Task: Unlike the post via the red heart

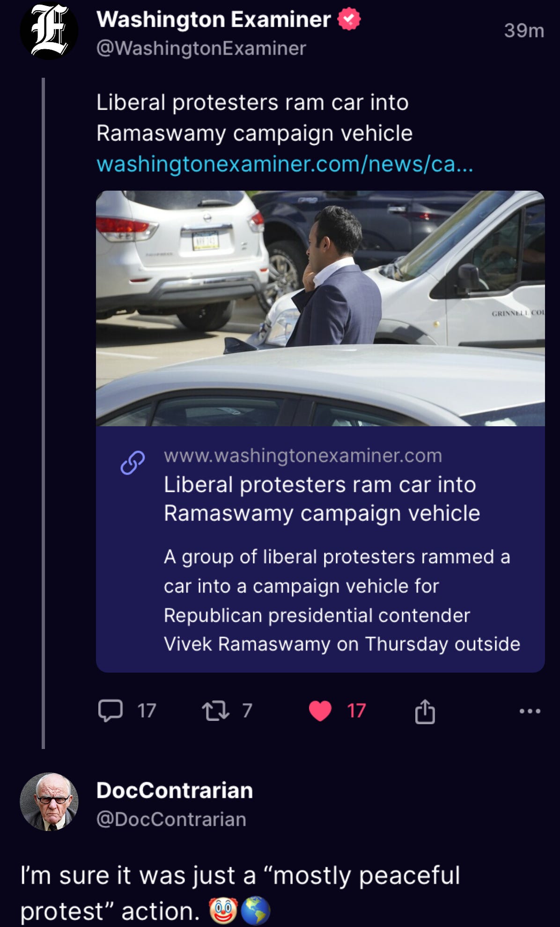Action: 320,711
